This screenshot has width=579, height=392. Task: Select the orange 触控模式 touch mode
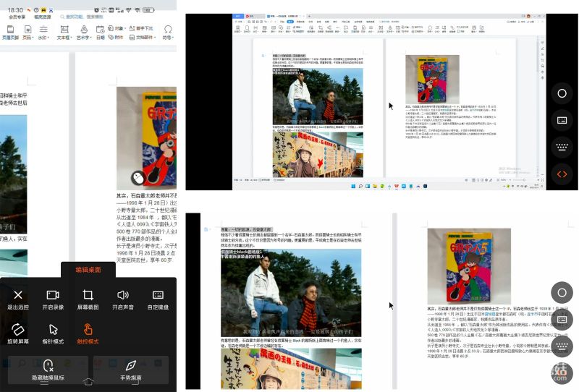[88, 334]
